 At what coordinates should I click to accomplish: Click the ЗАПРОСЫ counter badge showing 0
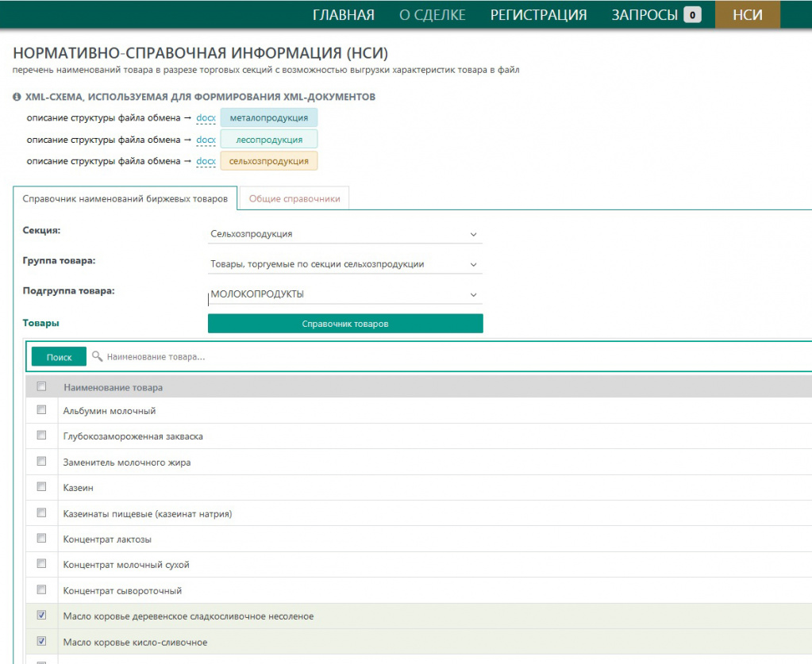[x=692, y=15]
